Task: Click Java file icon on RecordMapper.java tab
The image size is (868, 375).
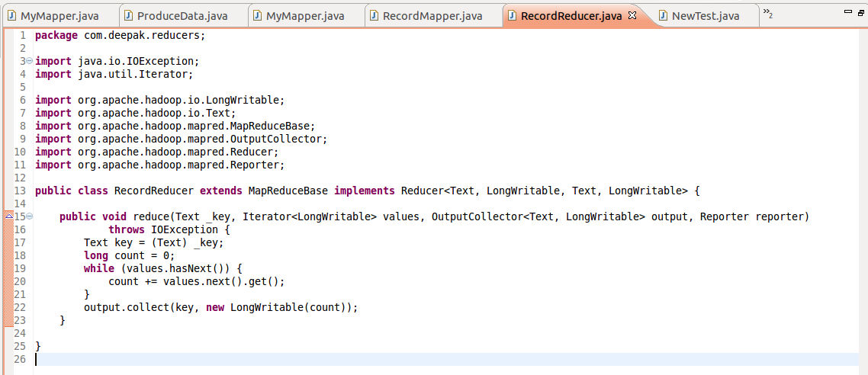Action: [x=375, y=15]
